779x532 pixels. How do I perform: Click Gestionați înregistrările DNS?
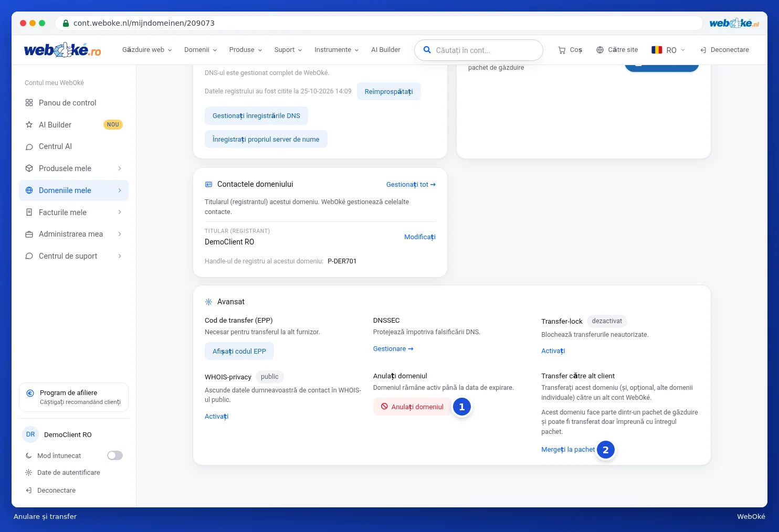pos(256,116)
